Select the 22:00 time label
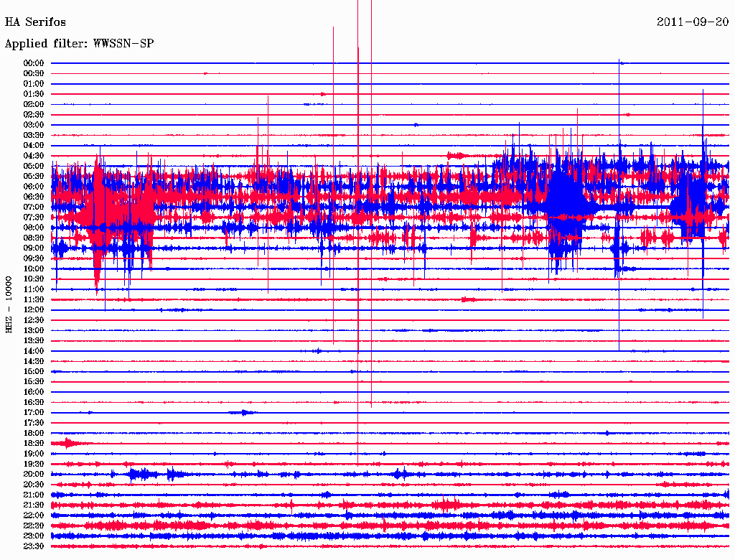 [x=34, y=515]
